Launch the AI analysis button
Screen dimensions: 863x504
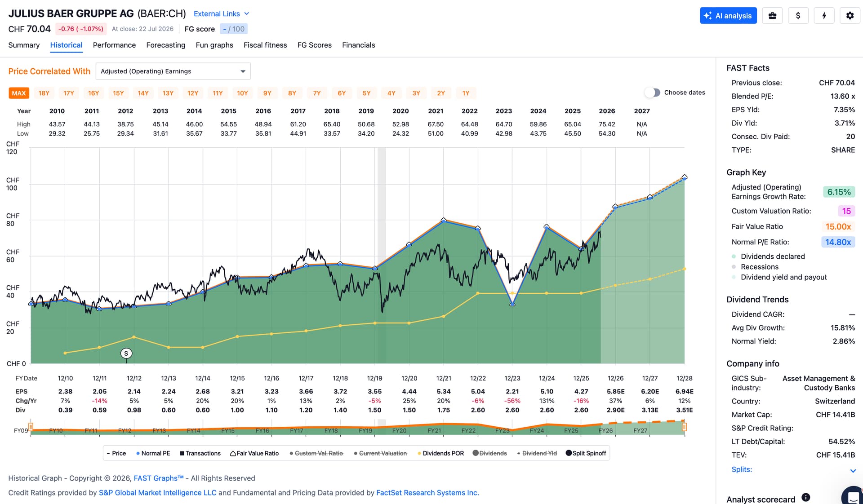[x=728, y=16]
